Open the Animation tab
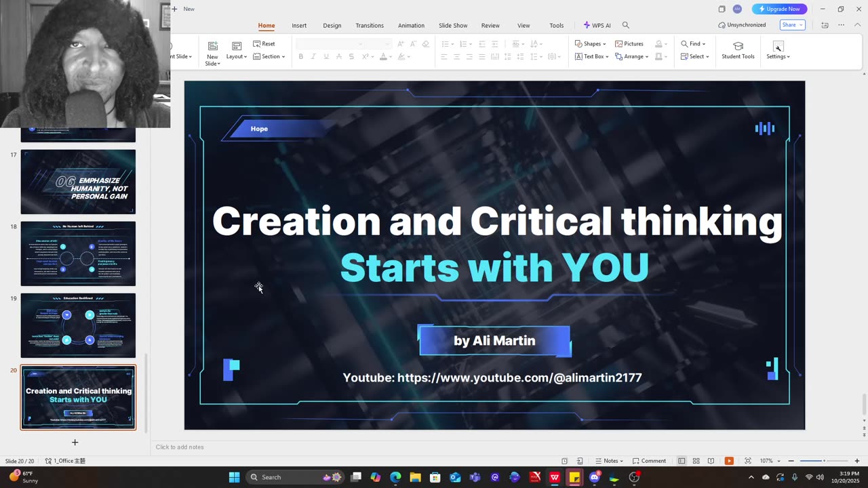 pos(411,25)
